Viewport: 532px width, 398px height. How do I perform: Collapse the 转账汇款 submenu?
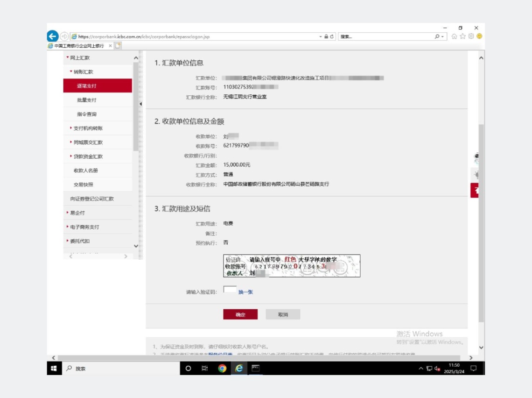[x=83, y=71]
